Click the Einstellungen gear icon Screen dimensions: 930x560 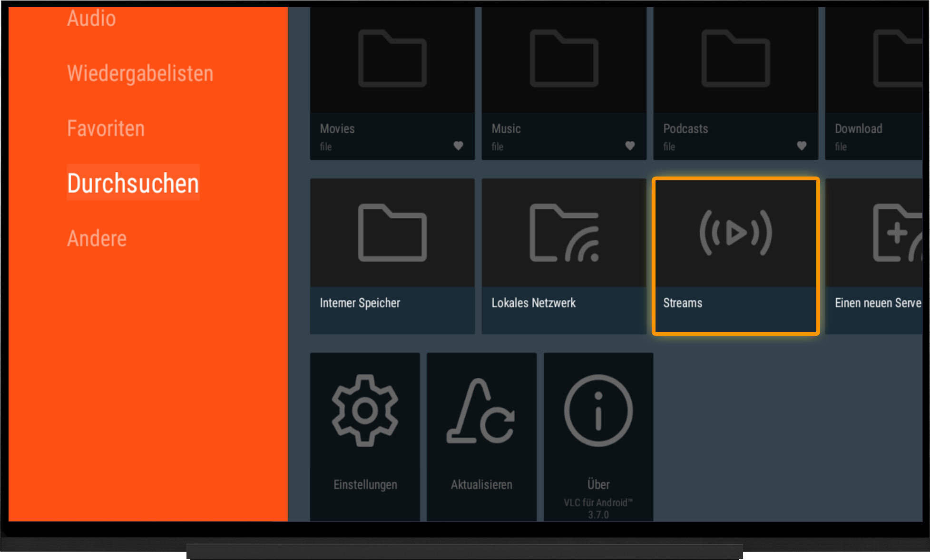[365, 411]
